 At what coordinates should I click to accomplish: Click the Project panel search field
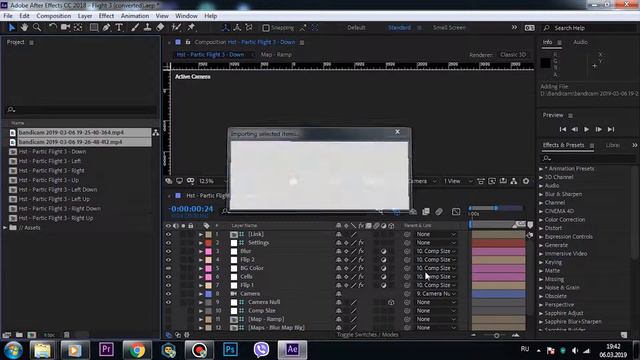coord(81,110)
